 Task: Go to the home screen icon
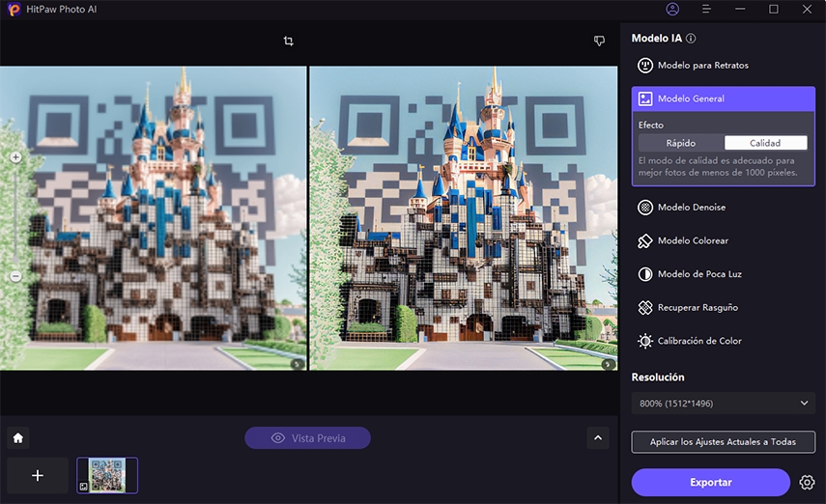[x=18, y=437]
